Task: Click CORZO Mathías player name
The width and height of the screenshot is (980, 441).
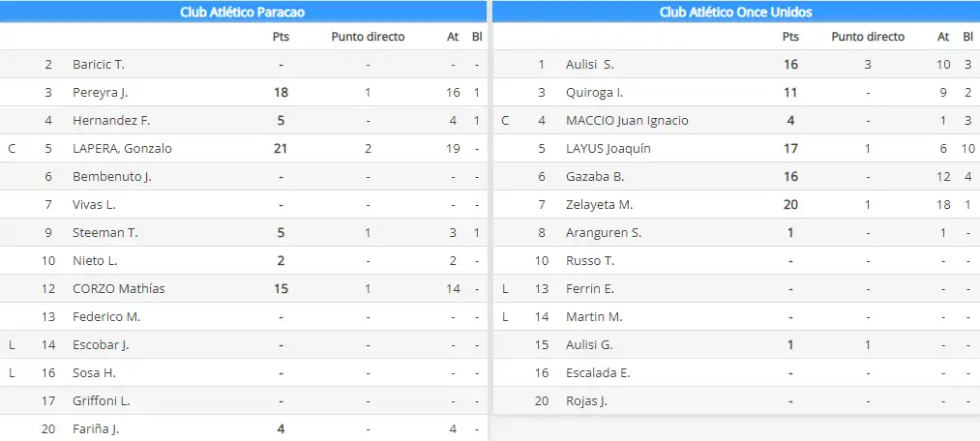Action: coord(119,288)
